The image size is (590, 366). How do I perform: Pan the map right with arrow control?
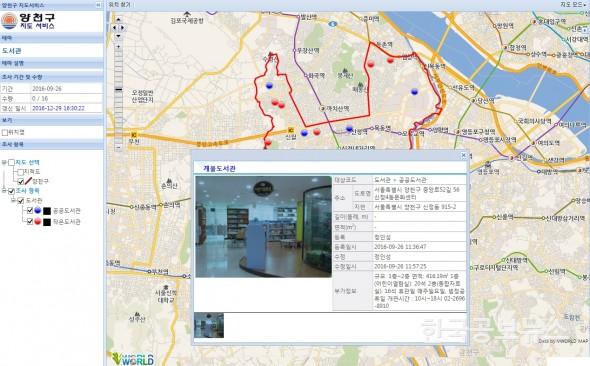(x=123, y=28)
